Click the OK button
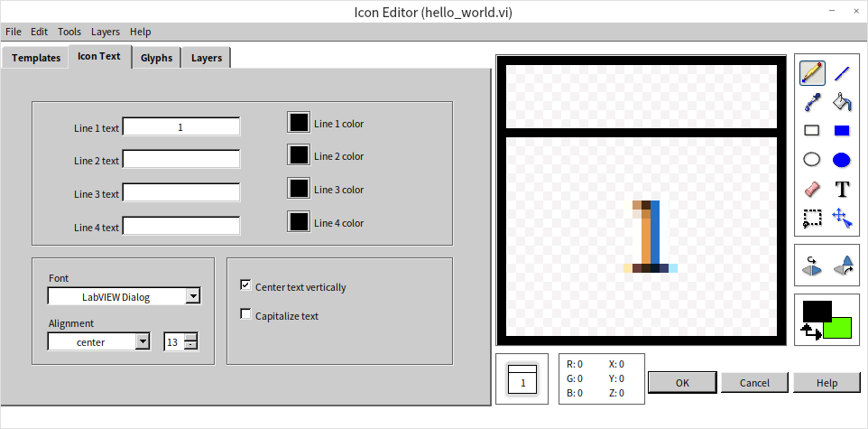 coord(682,382)
